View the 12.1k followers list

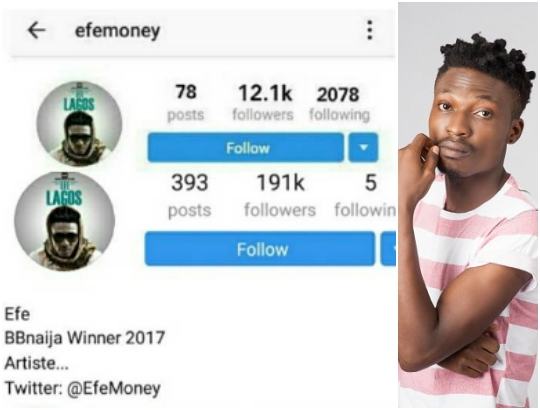coord(263,103)
